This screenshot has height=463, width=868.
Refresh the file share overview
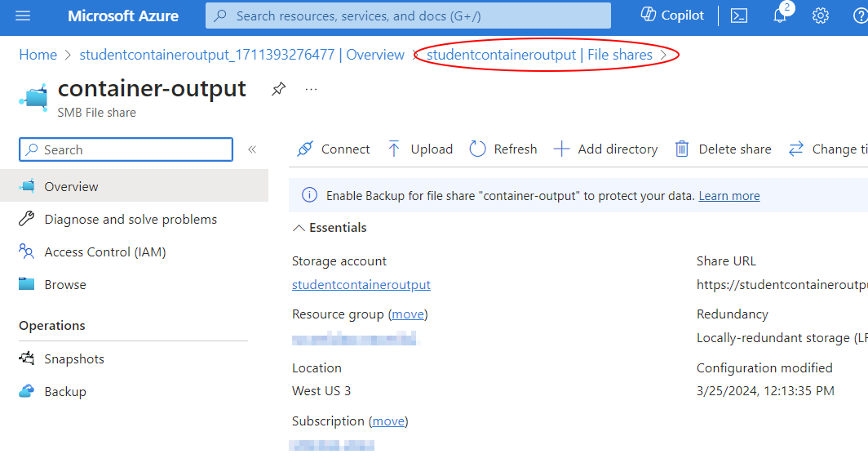coord(503,149)
